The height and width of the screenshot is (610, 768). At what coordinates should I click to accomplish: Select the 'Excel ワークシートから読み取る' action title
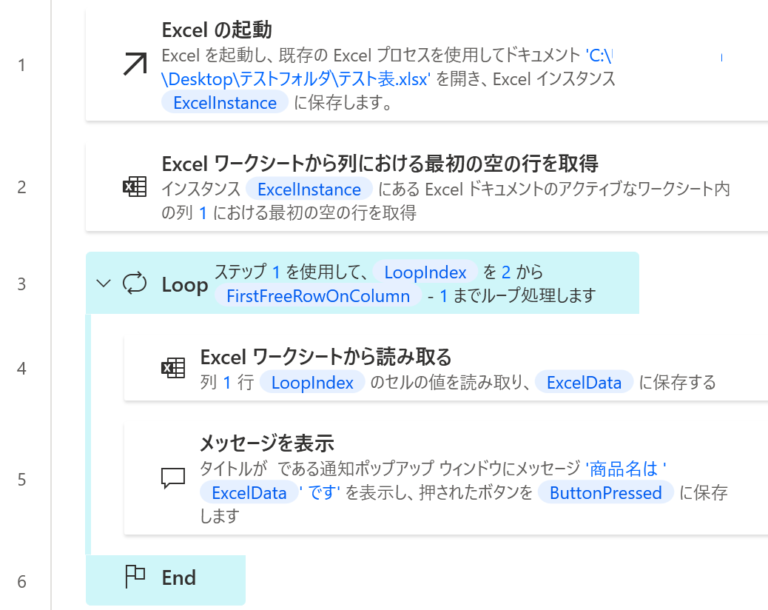point(326,357)
